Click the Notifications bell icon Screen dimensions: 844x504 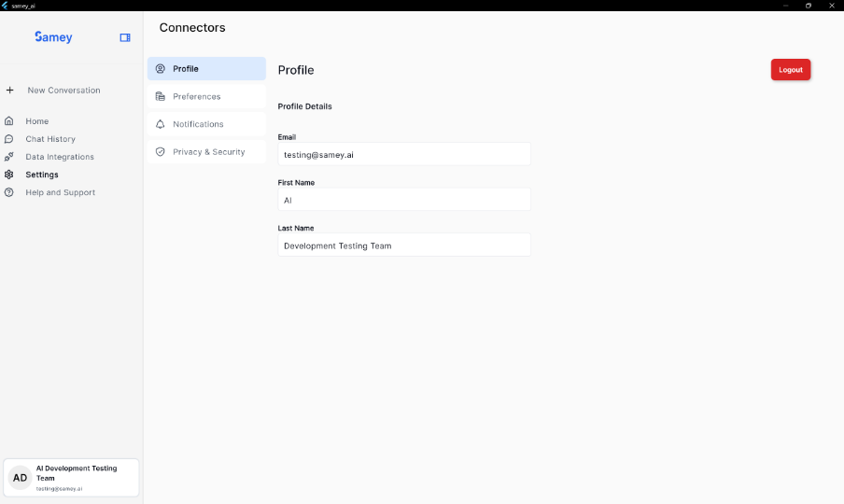(161, 124)
